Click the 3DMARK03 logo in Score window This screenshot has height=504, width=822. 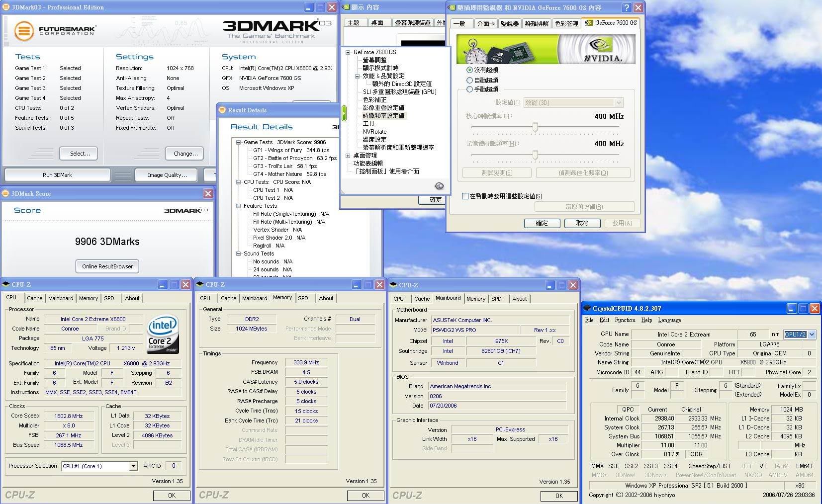point(186,211)
